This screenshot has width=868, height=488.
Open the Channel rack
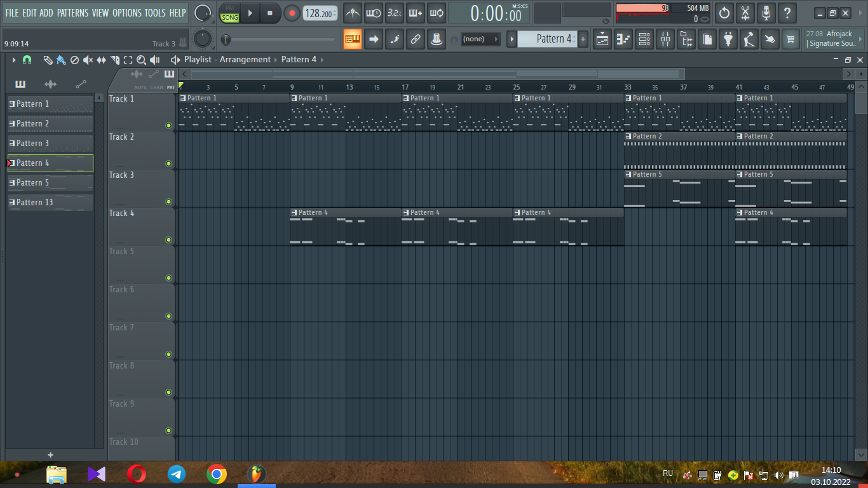pos(644,39)
